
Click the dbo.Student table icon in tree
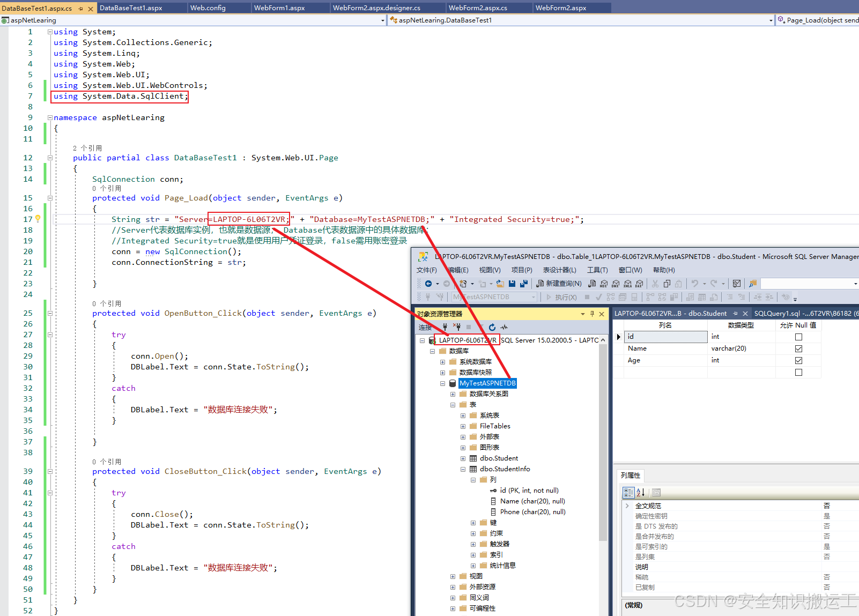pyautogui.click(x=473, y=458)
